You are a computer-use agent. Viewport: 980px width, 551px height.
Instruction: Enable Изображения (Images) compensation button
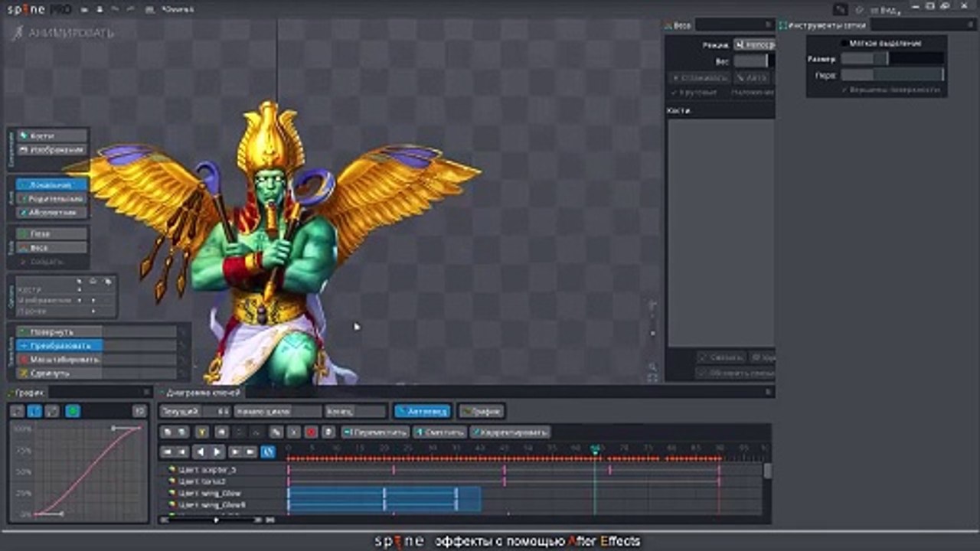52,149
